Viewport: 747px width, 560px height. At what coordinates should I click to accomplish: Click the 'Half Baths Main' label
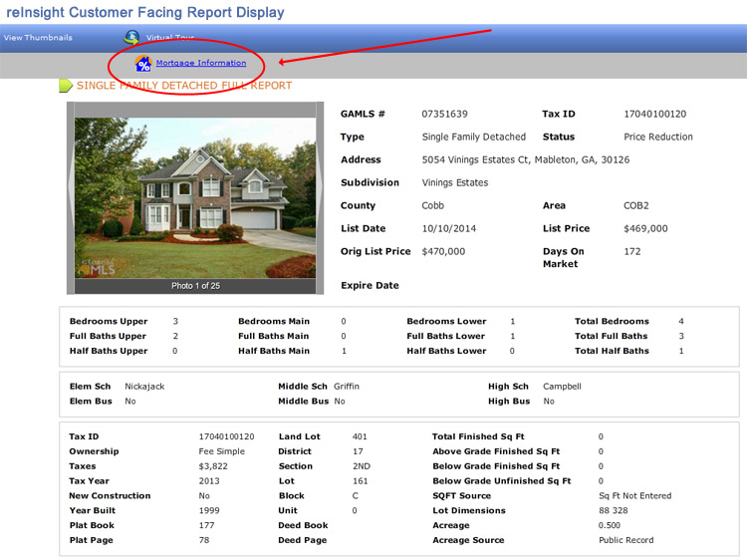(274, 351)
